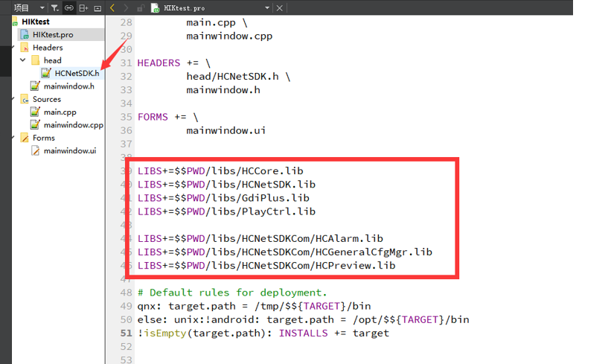Click the qnx: target.path line

254,306
